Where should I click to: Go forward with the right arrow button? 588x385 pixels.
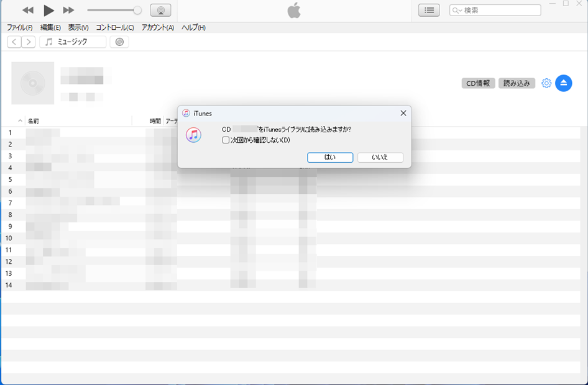pos(29,42)
